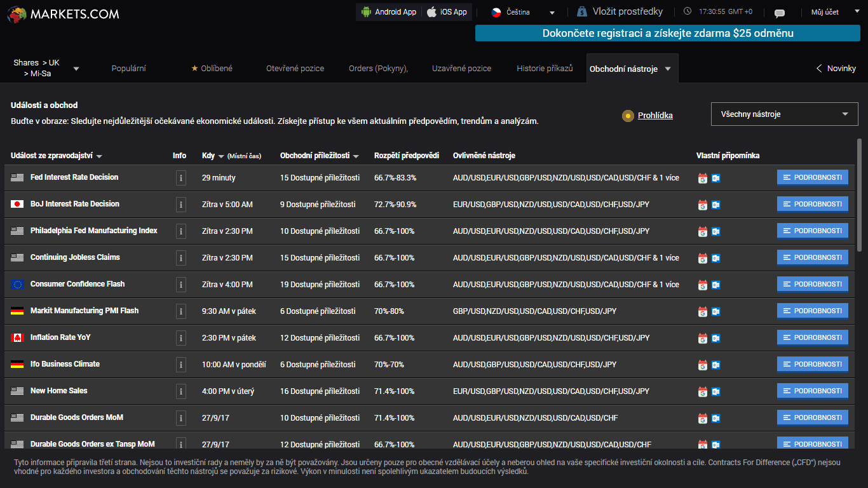Add Outlook reminder for Continuing Jobless Claims

click(715, 258)
